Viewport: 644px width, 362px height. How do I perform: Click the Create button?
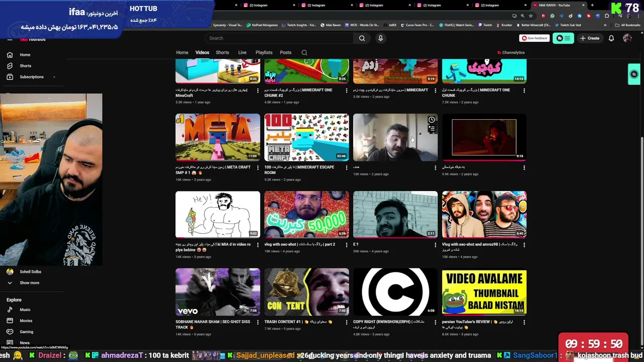pos(590,38)
